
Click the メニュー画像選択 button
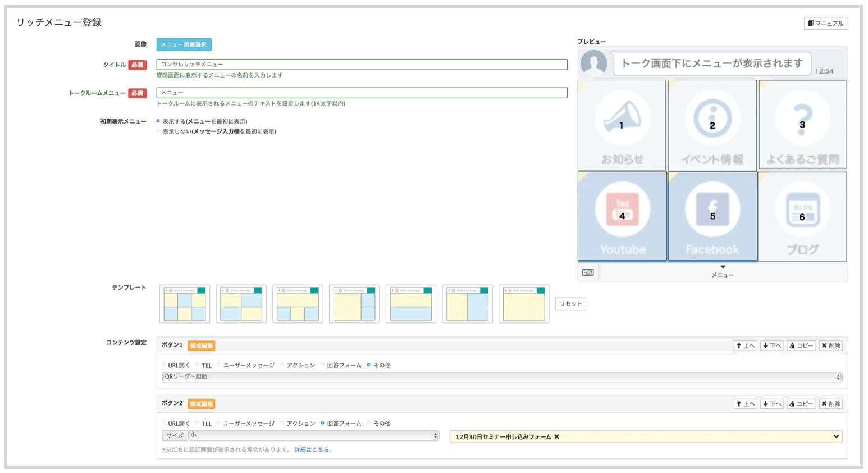pyautogui.click(x=184, y=44)
